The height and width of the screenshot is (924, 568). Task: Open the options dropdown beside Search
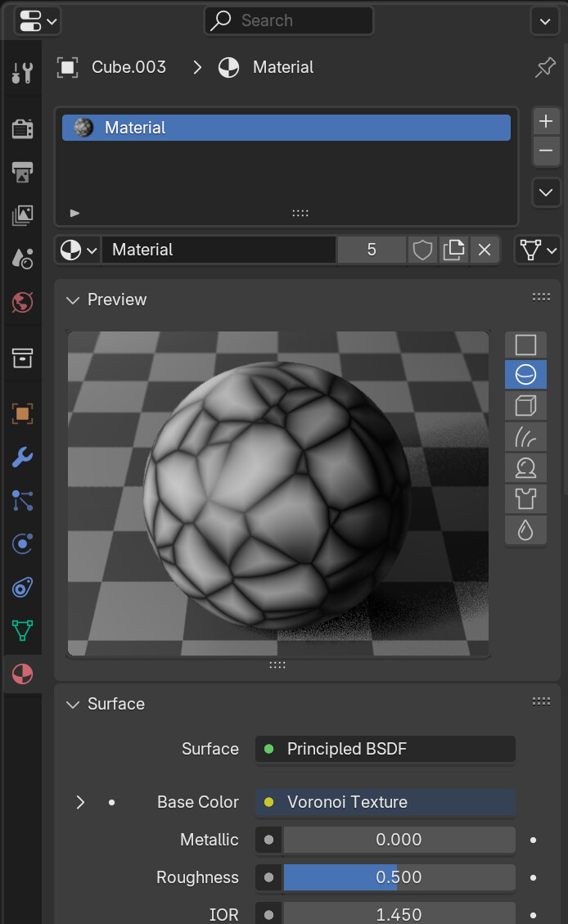click(545, 21)
